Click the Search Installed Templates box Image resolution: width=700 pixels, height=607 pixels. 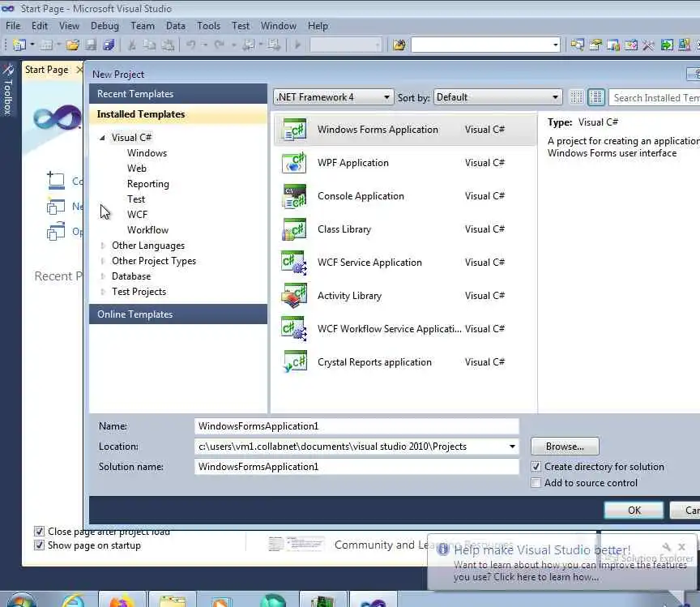(655, 97)
